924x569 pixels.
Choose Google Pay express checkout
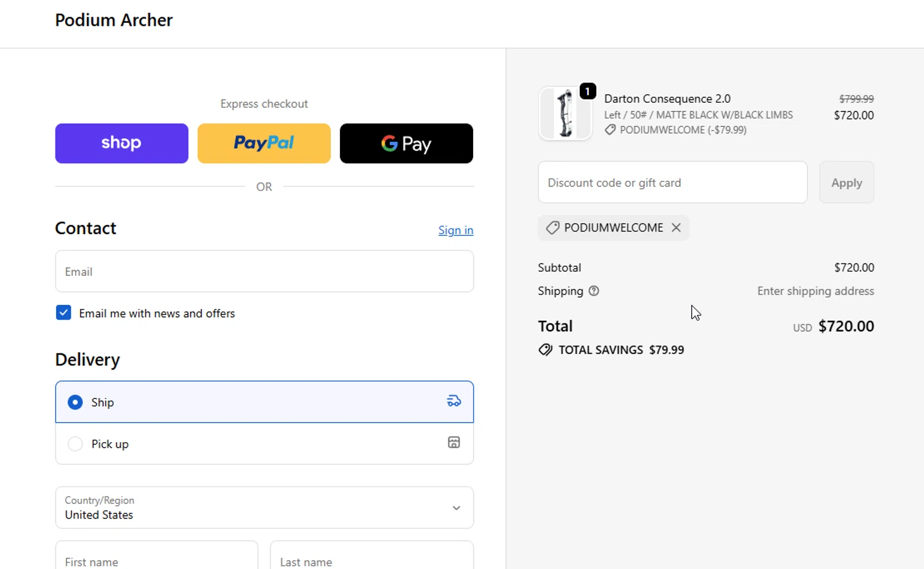click(x=406, y=143)
